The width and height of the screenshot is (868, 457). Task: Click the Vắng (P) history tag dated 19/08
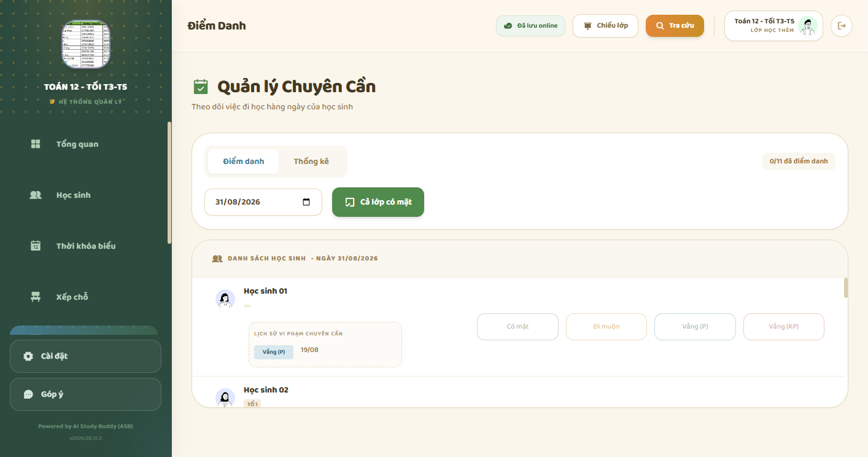tap(274, 352)
